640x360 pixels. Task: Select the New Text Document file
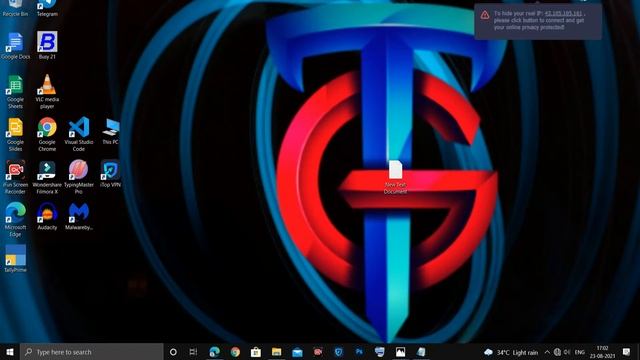point(395,177)
